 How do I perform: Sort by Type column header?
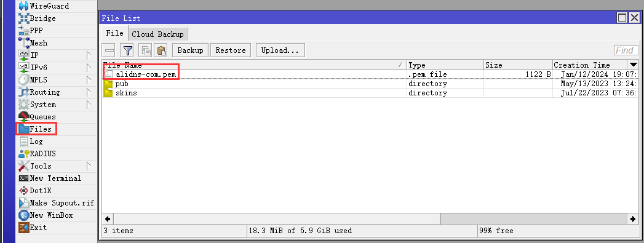[445, 65]
